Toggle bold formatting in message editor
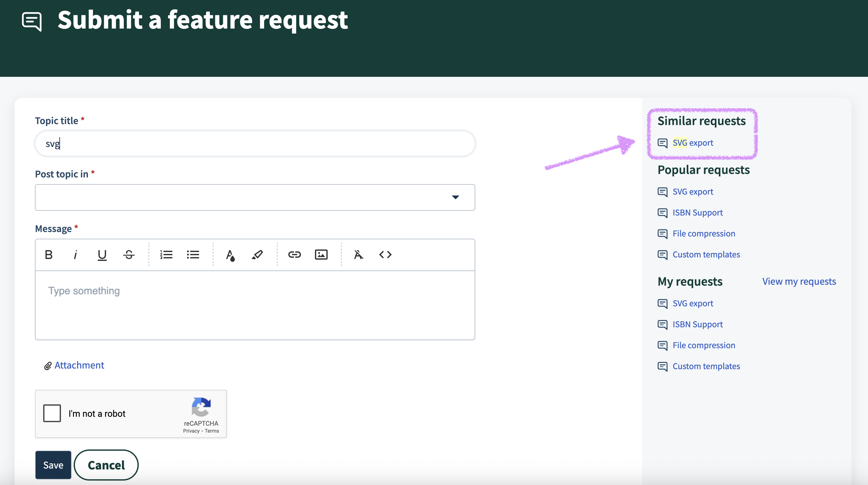This screenshot has height=485, width=868. pos(49,255)
